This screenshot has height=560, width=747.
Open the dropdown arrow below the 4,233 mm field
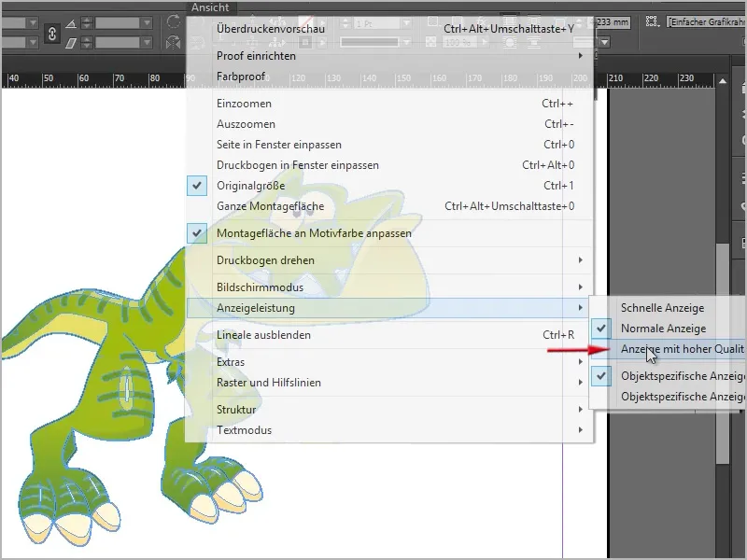[x=604, y=42]
